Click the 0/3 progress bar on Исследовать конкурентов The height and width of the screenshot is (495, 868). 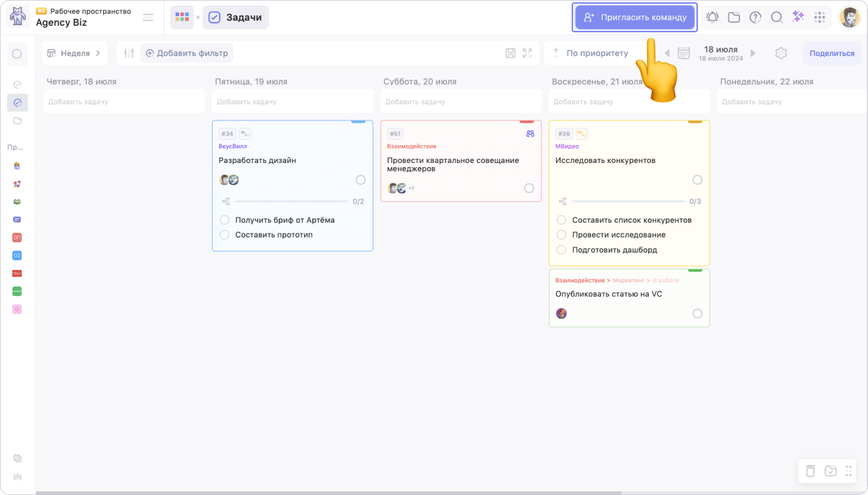[628, 201]
